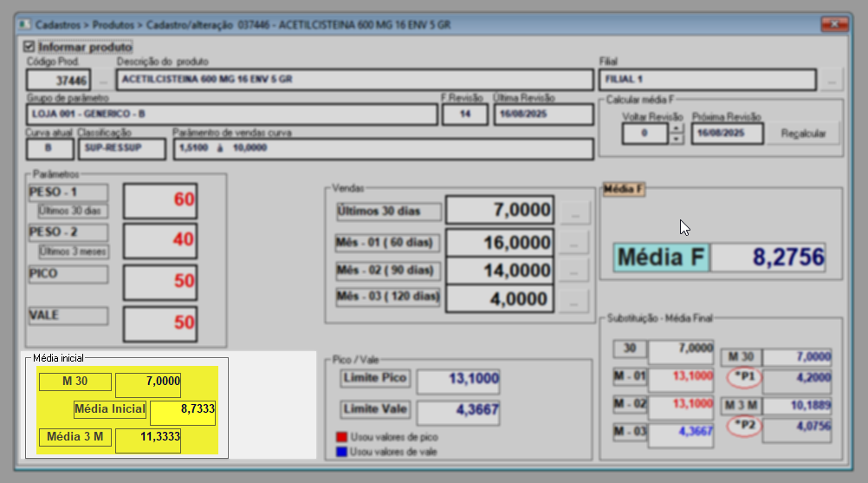Screen dimensions: 868x483
Task: Click the *P2 value 4,0756
Action: click(797, 430)
